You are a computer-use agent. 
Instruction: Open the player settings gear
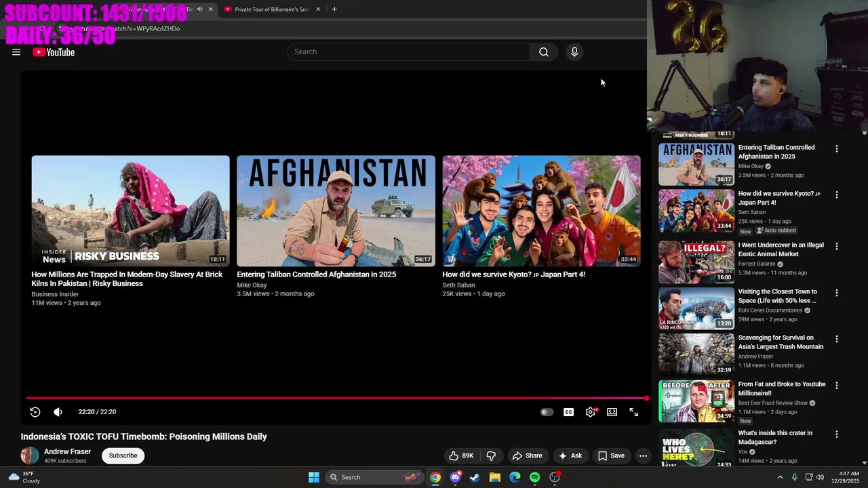pos(591,412)
